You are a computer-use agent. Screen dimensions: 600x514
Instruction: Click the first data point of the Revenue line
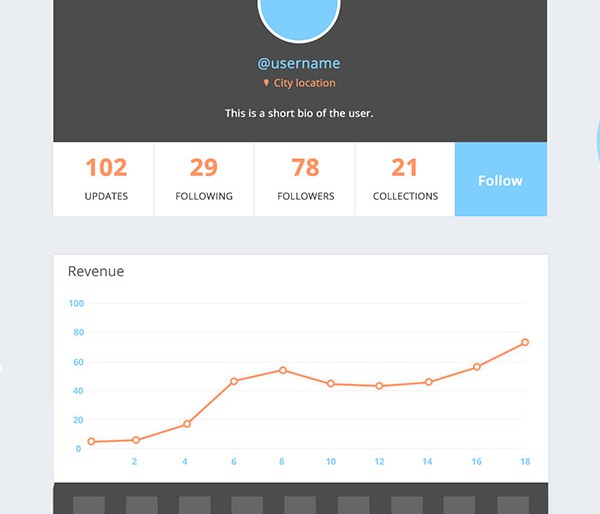point(91,442)
